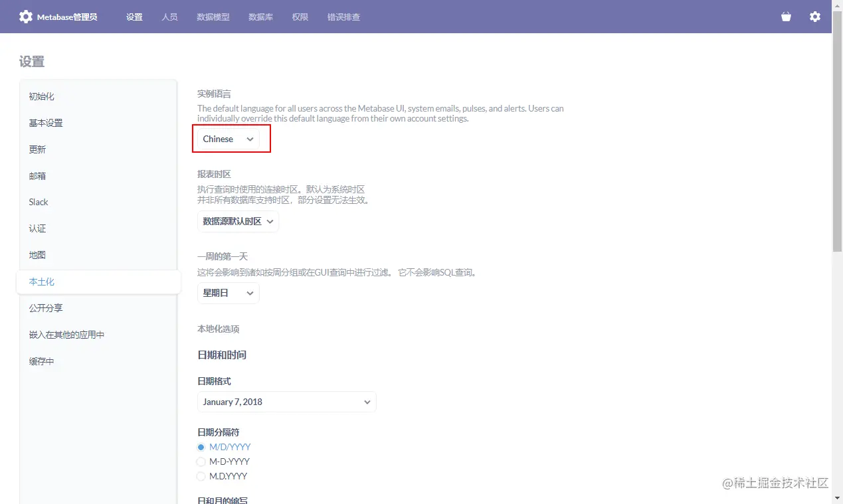
Task: Click the 日期分隔符 label
Action: click(x=218, y=432)
